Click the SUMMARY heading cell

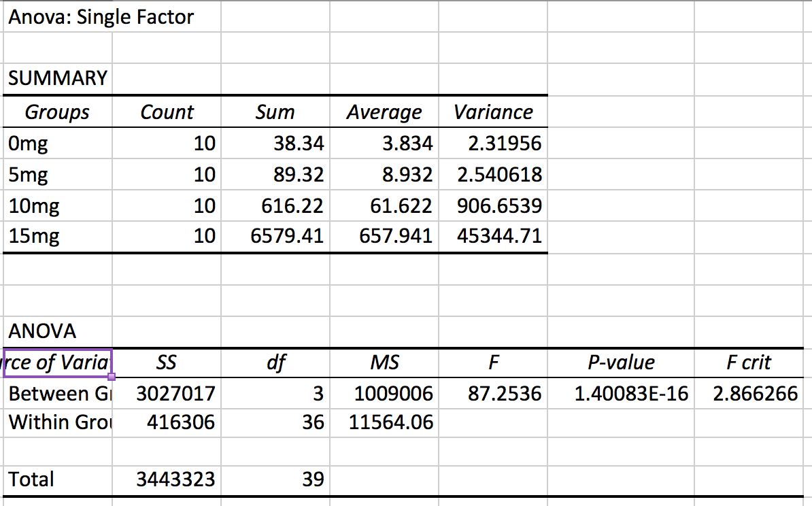click(x=57, y=78)
